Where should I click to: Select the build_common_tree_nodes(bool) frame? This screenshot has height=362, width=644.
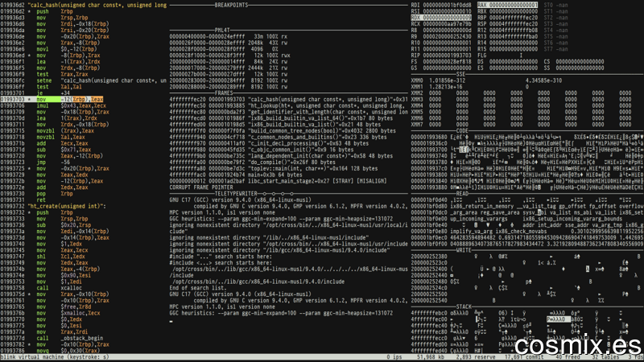[283, 130]
